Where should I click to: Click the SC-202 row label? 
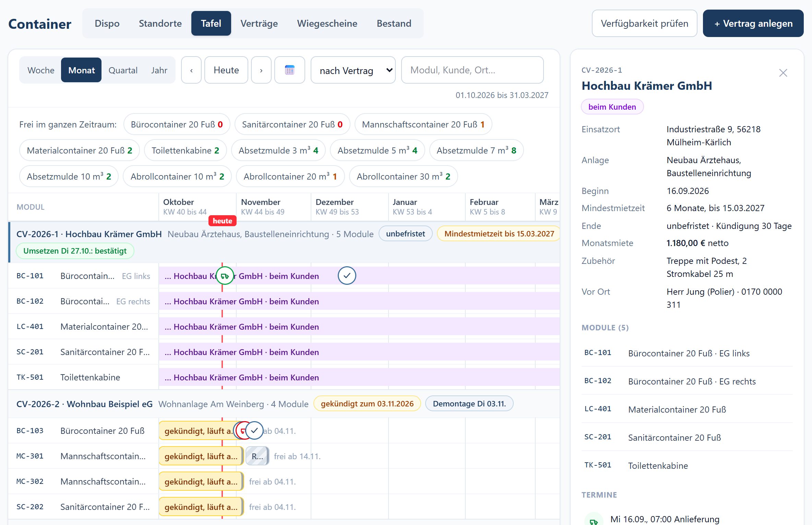coord(83,507)
